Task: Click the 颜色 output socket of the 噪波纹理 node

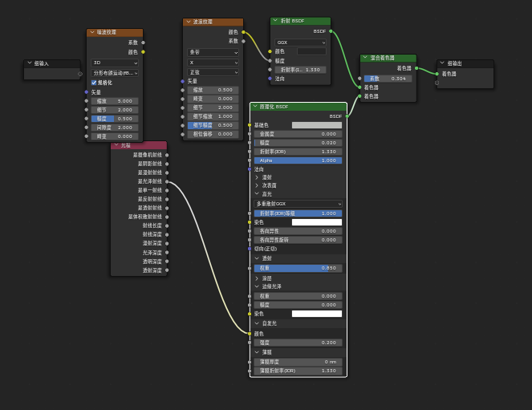Action: coord(143,52)
